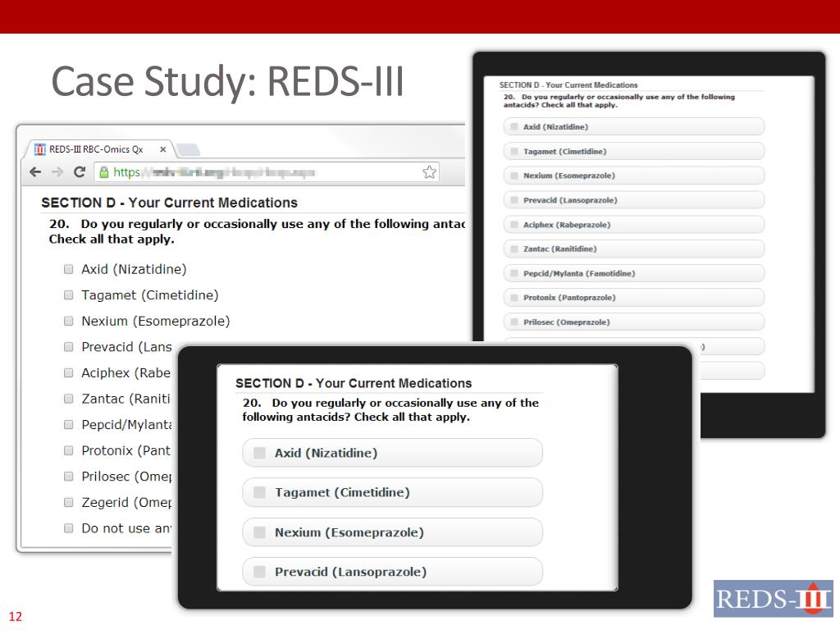Screen dimensions: 840x630
Task: Click the 'Case Study: REDS-III' slide title
Action: pos(227,81)
